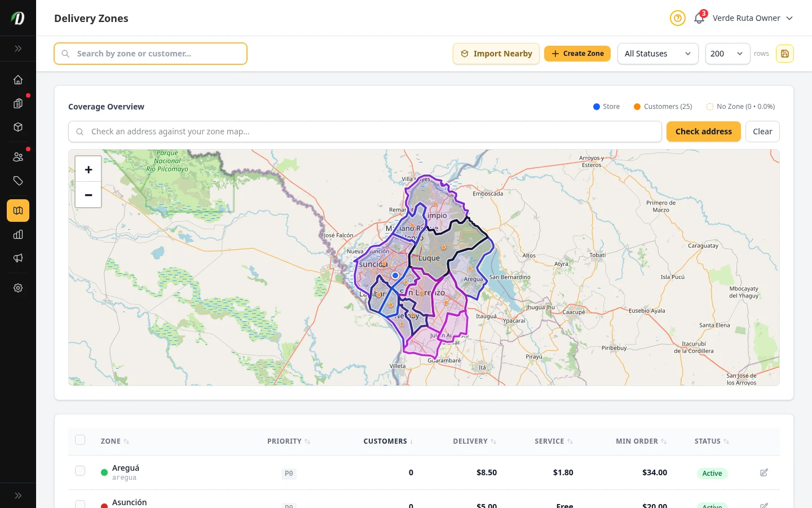Expand the 200 rows dropdown
Viewport: 812px width, 508px height.
coord(727,54)
